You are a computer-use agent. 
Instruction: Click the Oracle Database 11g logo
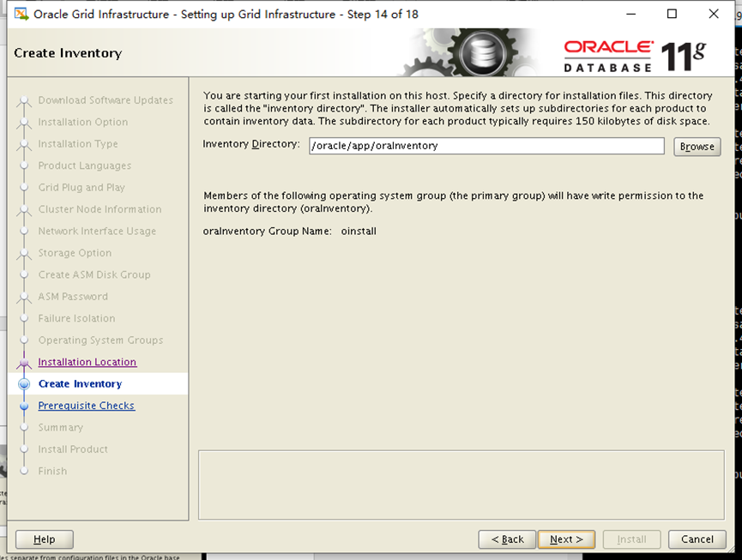(635, 57)
